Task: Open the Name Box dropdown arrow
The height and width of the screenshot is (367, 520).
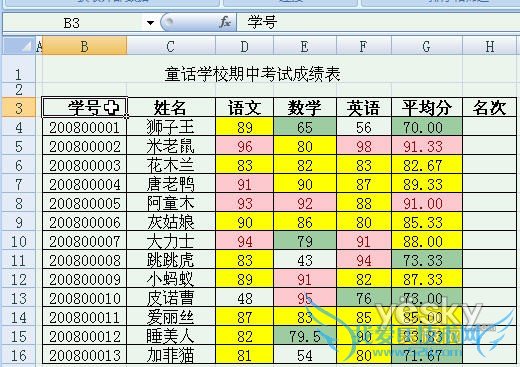Action: [x=150, y=23]
